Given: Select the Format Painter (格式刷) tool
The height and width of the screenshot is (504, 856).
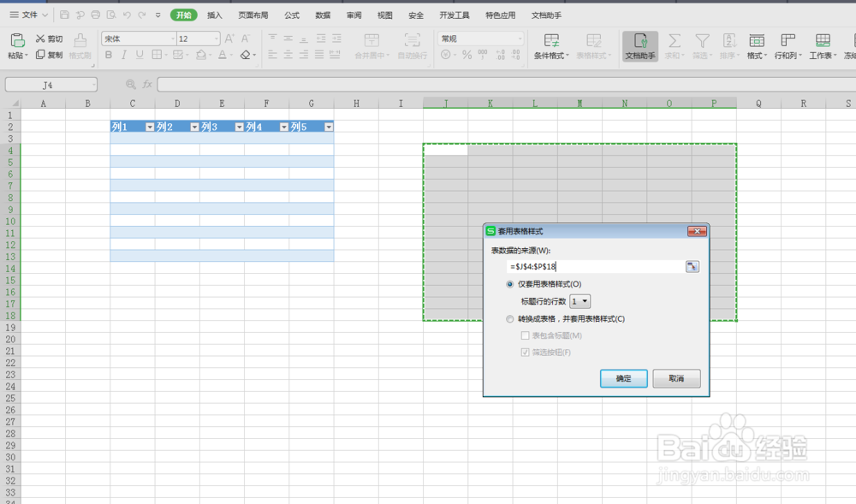Looking at the screenshot, I should [x=80, y=46].
